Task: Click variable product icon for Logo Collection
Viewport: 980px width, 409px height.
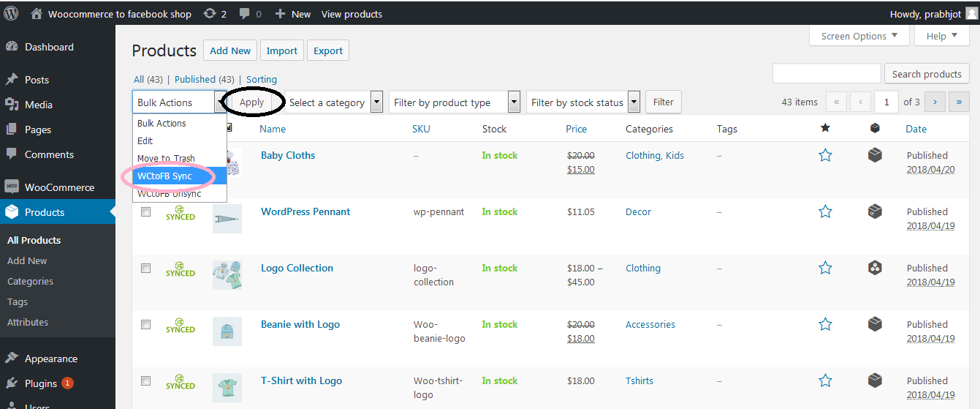Action: point(875,268)
